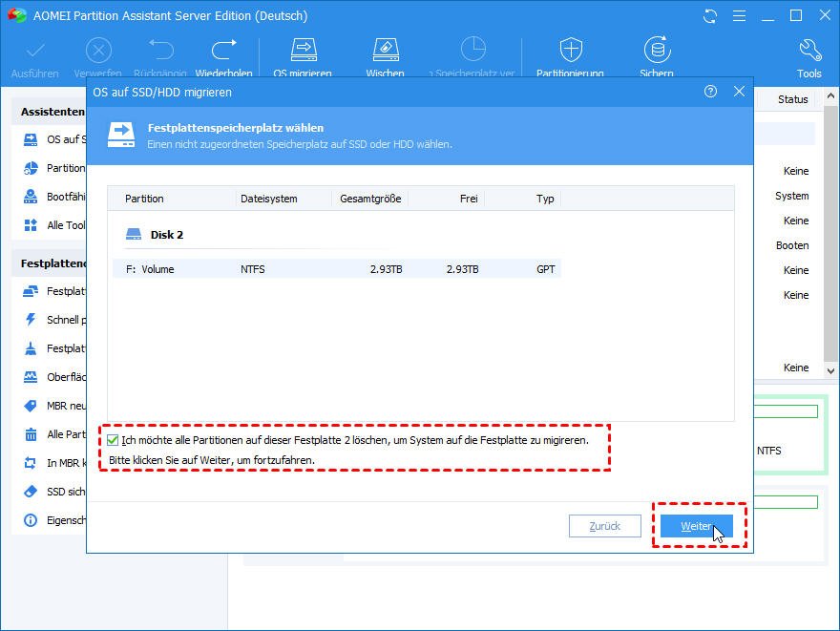Click the Alle Partitionen trash item

(x=54, y=434)
